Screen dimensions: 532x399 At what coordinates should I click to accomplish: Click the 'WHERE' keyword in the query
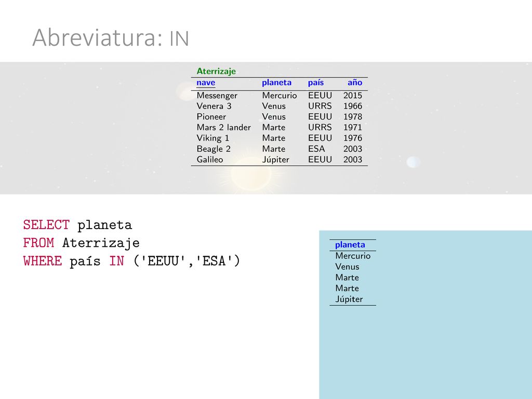pos(43,261)
